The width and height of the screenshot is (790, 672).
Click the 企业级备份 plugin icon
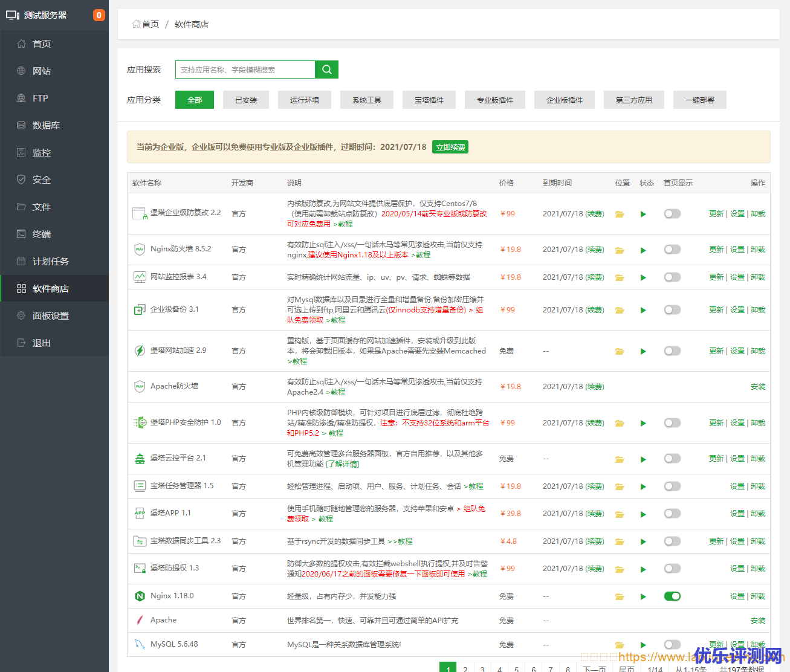pos(140,309)
